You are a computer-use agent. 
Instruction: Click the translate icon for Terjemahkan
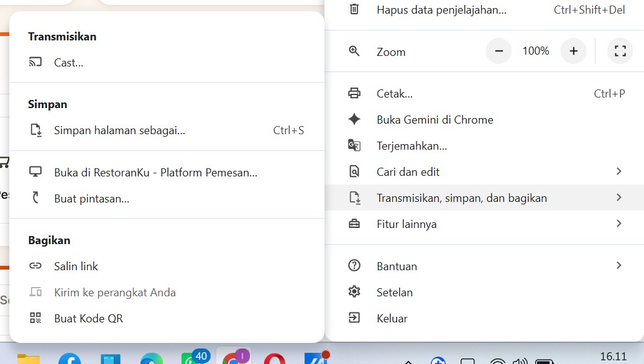pyautogui.click(x=354, y=145)
